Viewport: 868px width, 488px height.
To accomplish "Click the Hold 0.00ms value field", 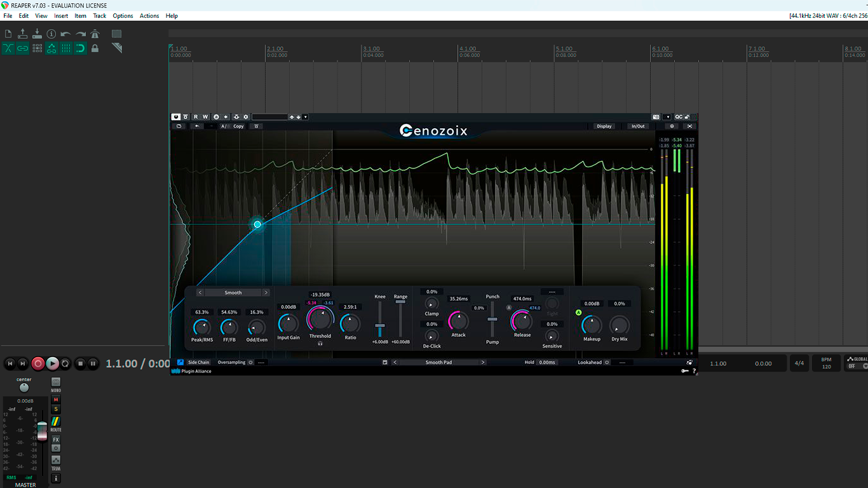I will click(x=547, y=362).
